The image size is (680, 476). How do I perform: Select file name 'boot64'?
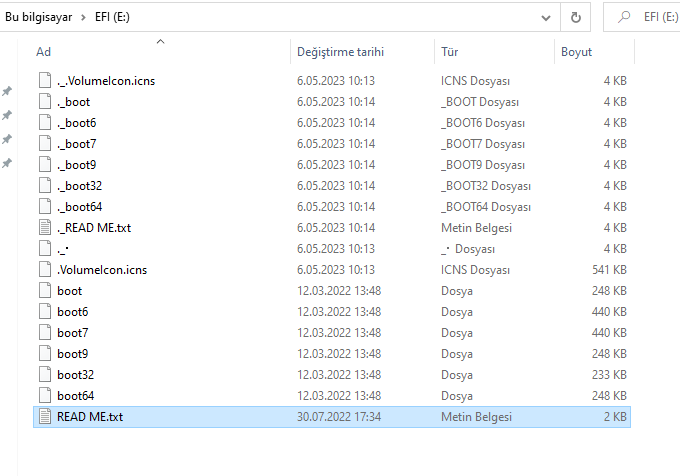coord(75,396)
